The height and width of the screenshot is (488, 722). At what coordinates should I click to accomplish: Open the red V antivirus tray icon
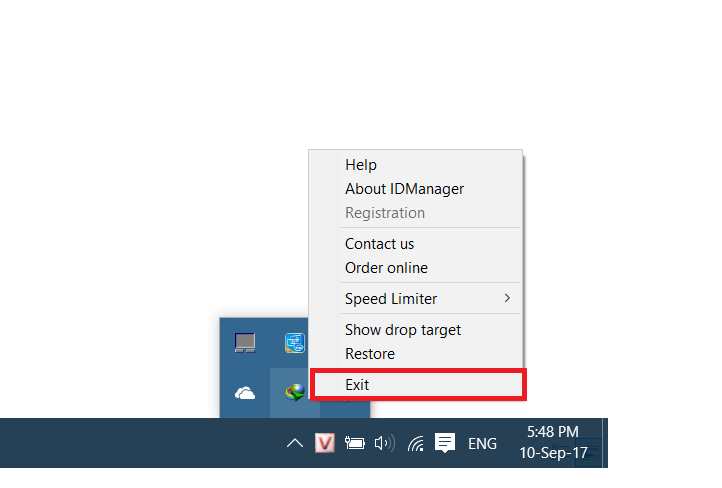[x=324, y=443]
